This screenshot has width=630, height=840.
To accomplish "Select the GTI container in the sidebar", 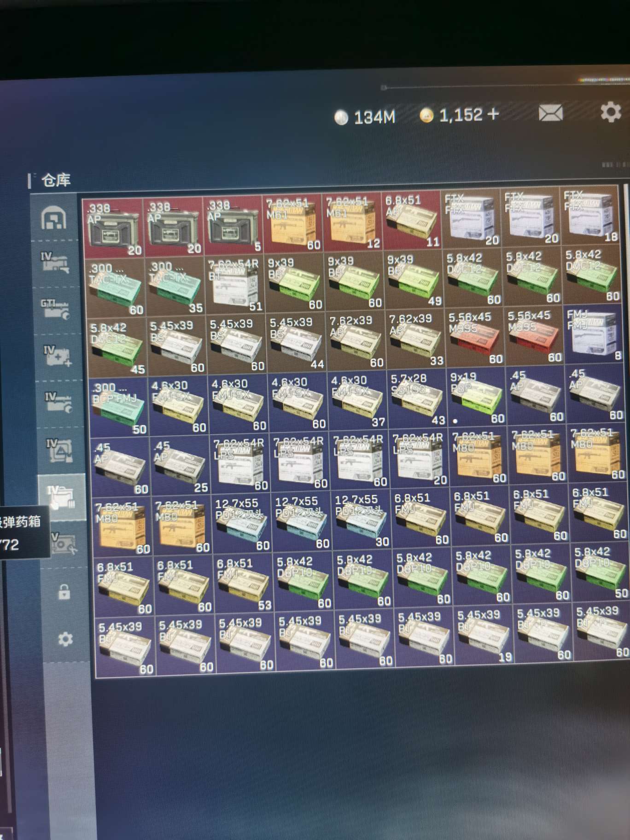I will pos(55,309).
